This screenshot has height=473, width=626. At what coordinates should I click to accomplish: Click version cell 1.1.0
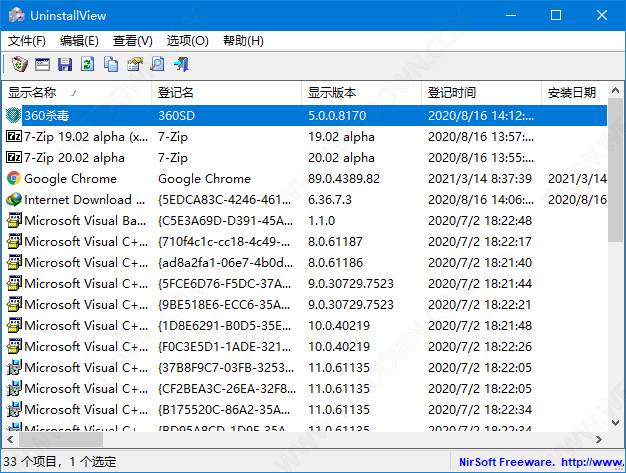coord(321,220)
